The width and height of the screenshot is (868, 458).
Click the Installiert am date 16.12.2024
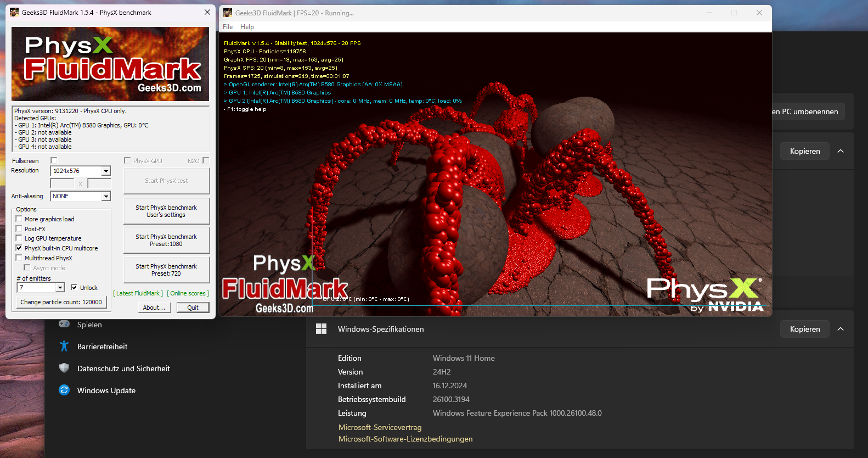(450, 386)
